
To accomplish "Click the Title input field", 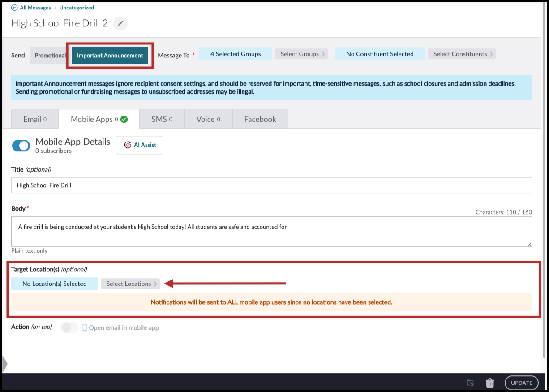I will click(271, 185).
